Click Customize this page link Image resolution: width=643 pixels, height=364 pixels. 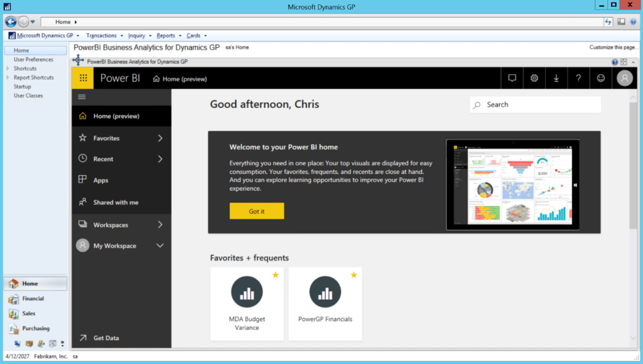(x=613, y=47)
